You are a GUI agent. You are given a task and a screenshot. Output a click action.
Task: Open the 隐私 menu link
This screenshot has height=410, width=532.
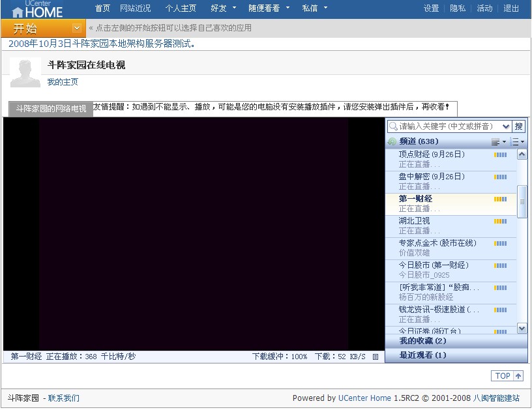pyautogui.click(x=458, y=8)
